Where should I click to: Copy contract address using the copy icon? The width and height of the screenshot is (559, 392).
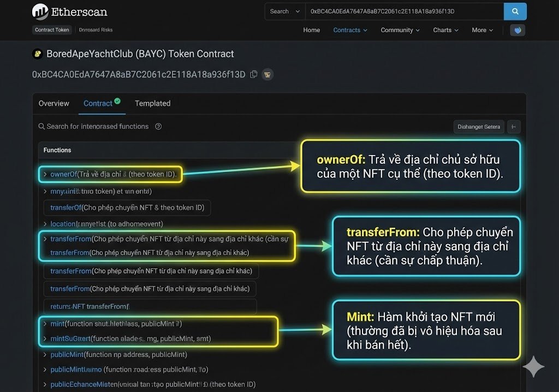click(253, 74)
